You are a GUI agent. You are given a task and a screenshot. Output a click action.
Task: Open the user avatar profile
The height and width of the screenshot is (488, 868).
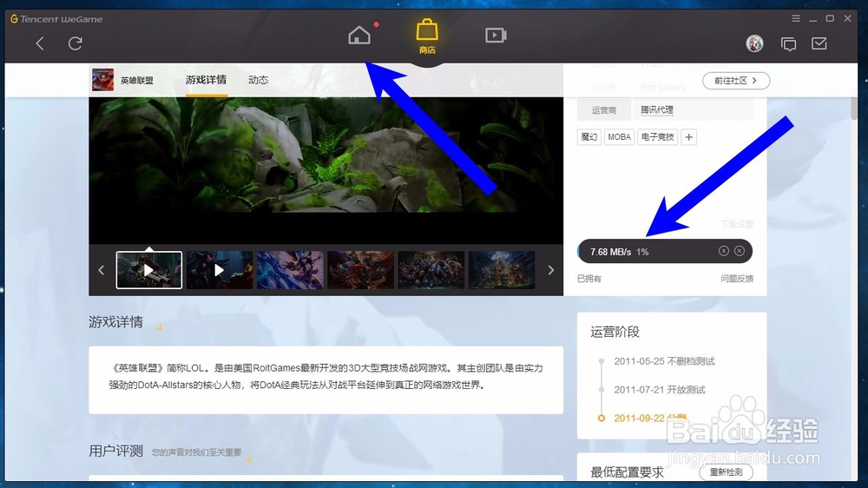click(754, 43)
